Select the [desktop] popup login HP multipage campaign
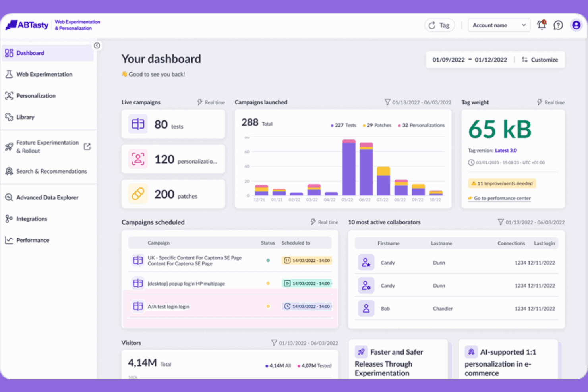This screenshot has height=392, width=588. (x=230, y=284)
